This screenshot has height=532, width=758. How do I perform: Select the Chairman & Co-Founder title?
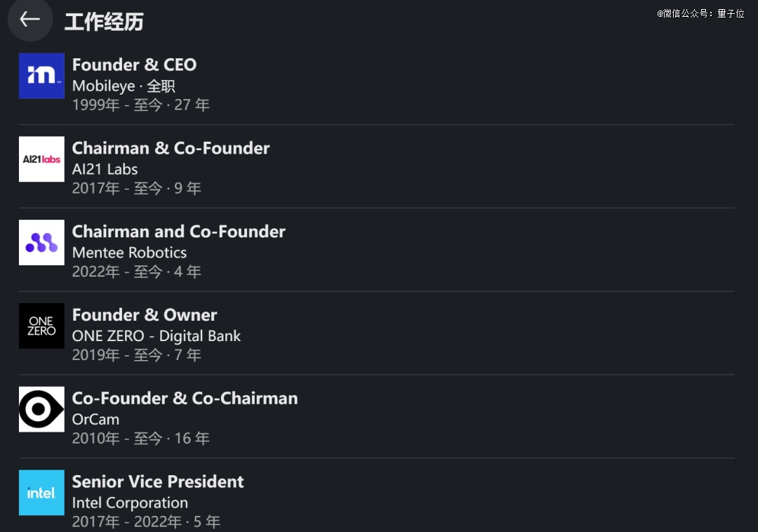point(171,148)
